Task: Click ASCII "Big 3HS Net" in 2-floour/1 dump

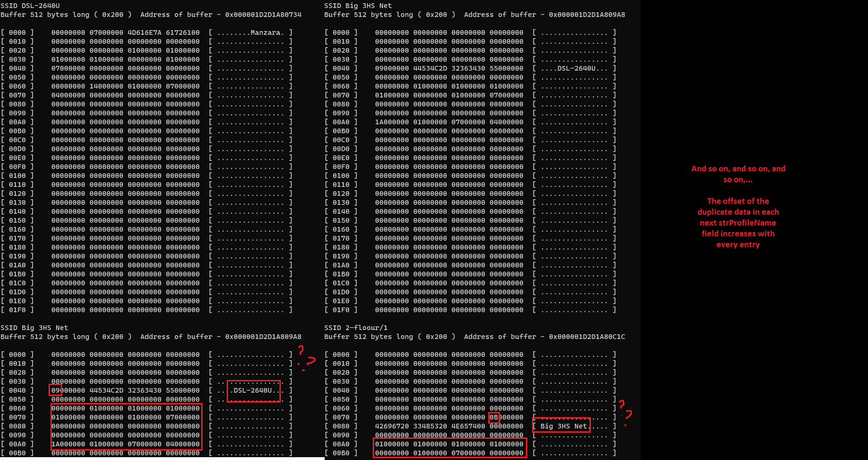Action: click(x=564, y=426)
